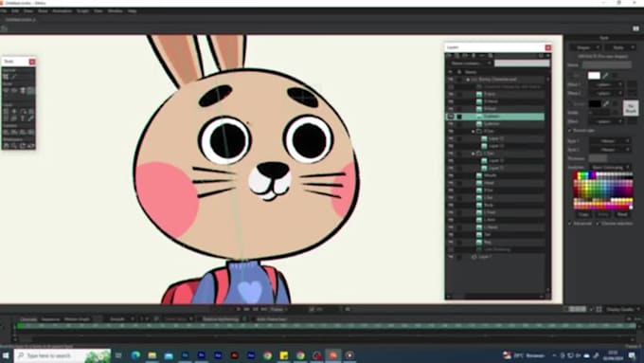Select the Set Origin tool
The height and width of the screenshot is (363, 644).
pyautogui.click(x=14, y=112)
